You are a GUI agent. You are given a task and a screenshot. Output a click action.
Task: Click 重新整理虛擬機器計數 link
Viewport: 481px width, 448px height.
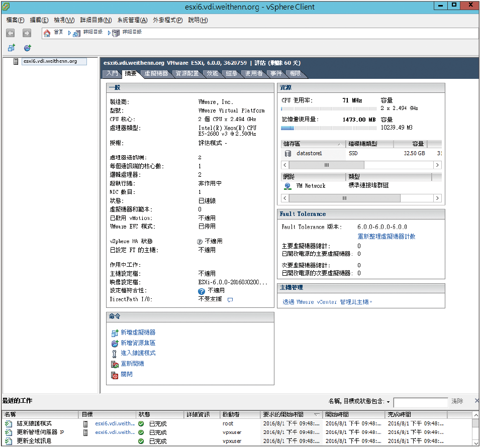(x=387, y=237)
